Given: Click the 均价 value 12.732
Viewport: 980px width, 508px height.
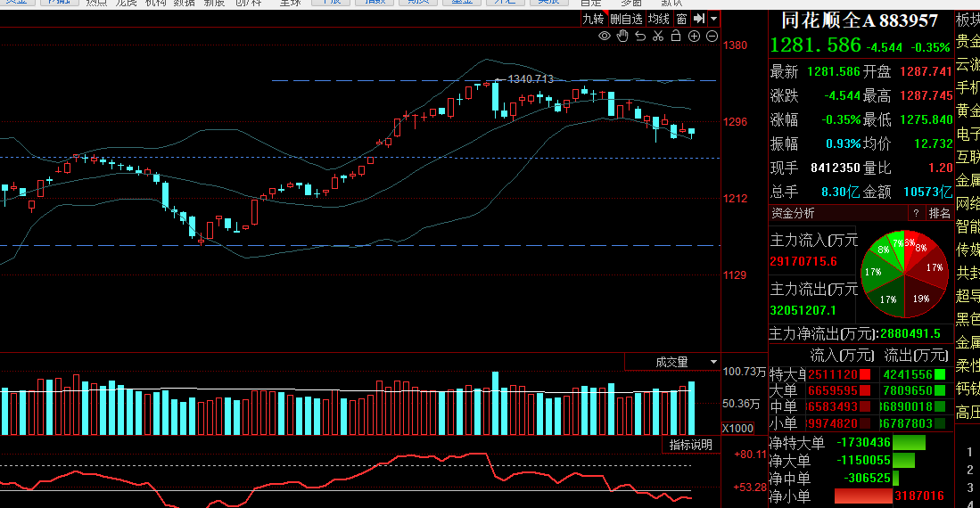Looking at the screenshot, I should 933,143.
